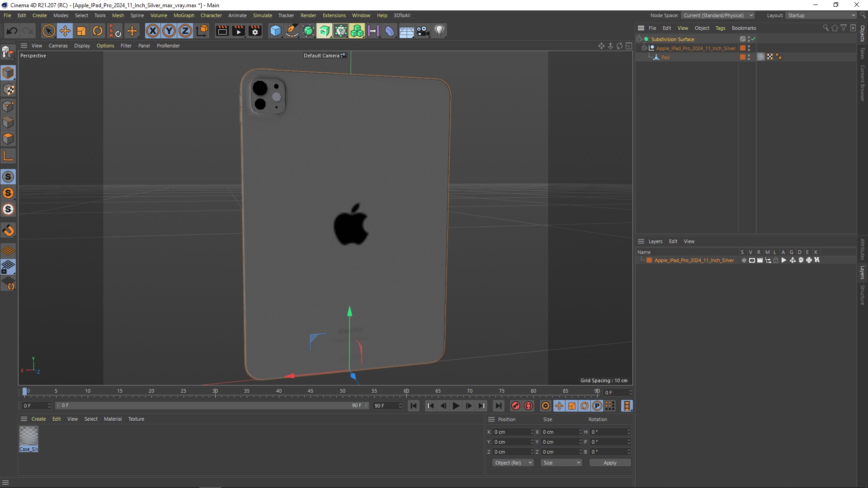Add a Light object

point(439,31)
